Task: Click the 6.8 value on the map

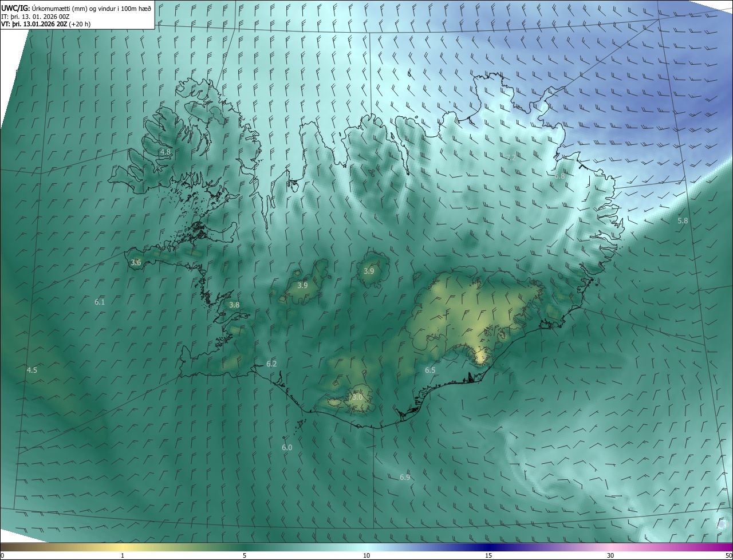Action: click(559, 176)
